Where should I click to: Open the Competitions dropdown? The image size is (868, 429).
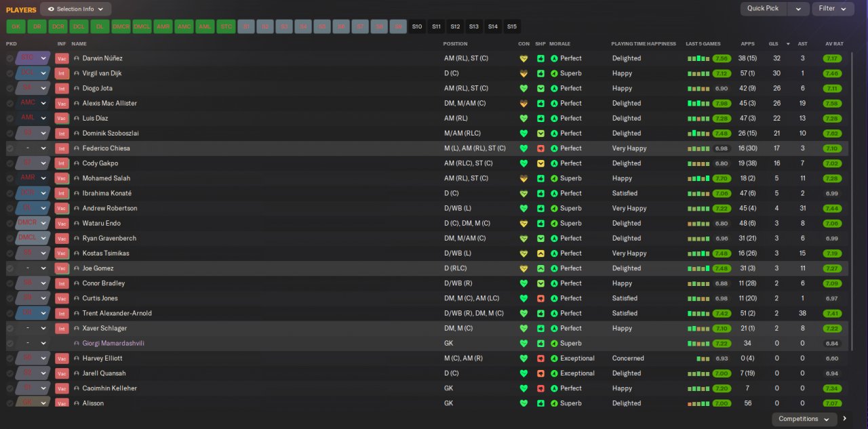804,419
